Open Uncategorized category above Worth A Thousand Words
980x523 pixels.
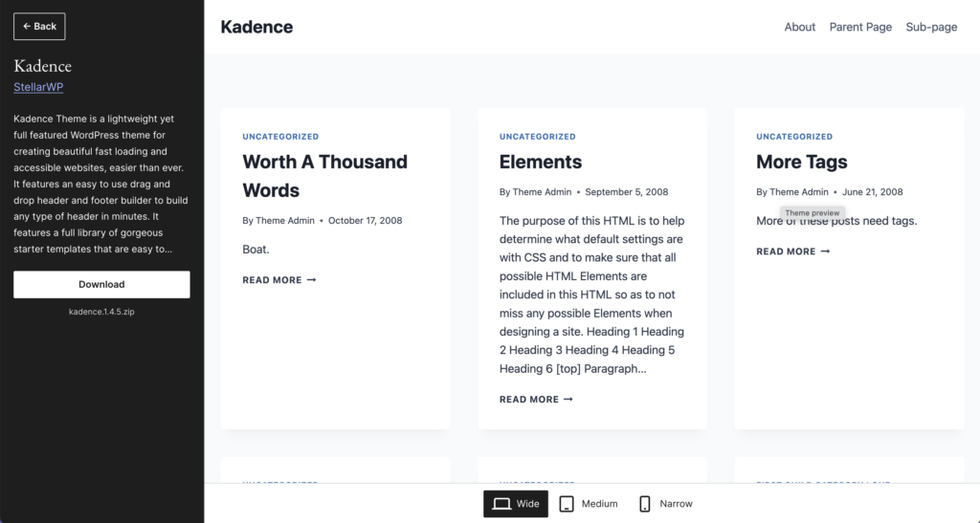(280, 137)
